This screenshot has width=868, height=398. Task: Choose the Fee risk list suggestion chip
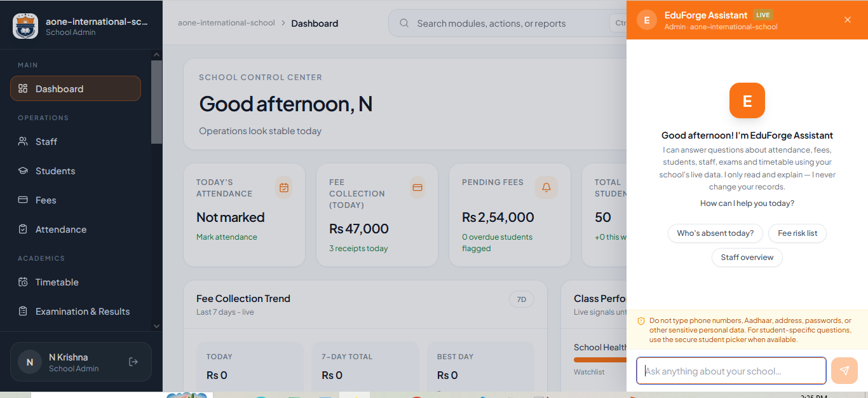tap(797, 233)
